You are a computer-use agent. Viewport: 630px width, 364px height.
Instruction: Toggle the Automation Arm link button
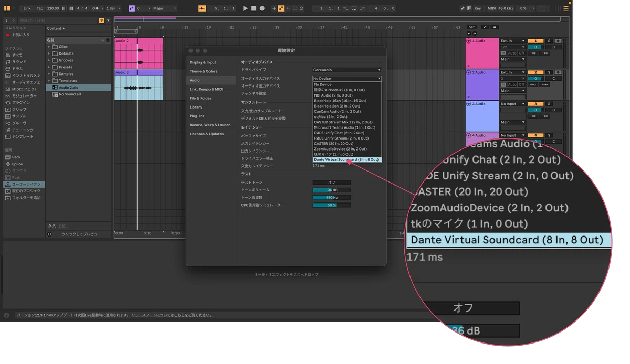[x=281, y=8]
